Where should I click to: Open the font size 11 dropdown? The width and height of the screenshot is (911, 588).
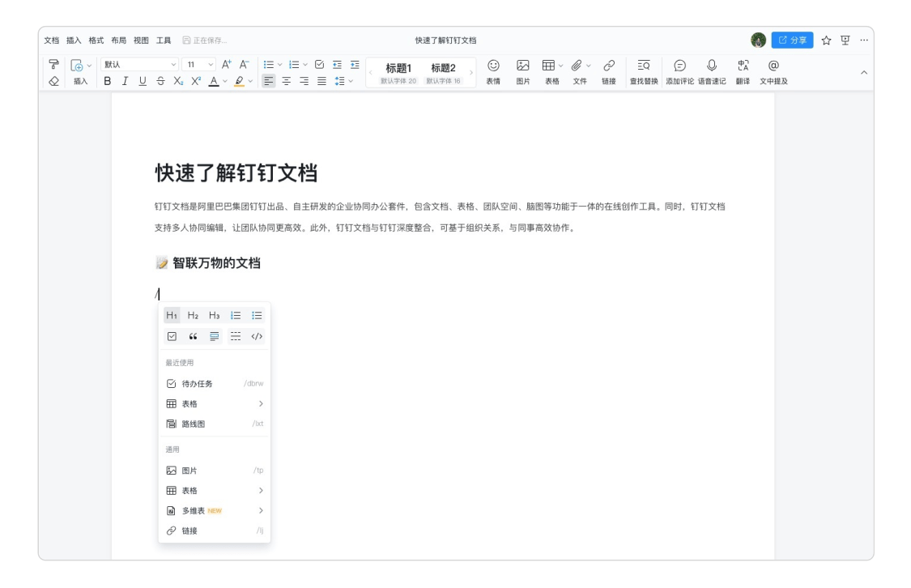[198, 65]
